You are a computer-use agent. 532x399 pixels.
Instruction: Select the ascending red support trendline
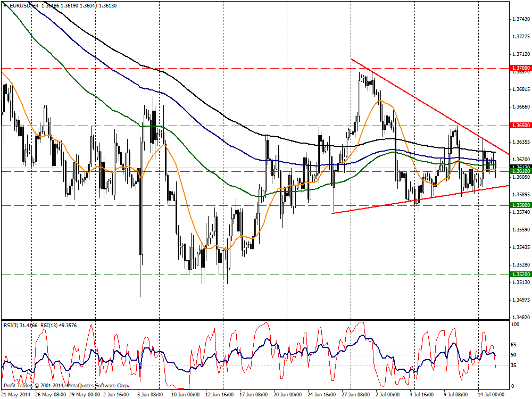pos(420,199)
